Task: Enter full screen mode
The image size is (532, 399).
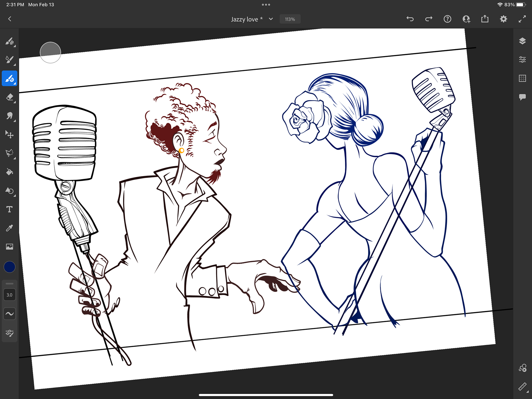Action: click(x=522, y=19)
